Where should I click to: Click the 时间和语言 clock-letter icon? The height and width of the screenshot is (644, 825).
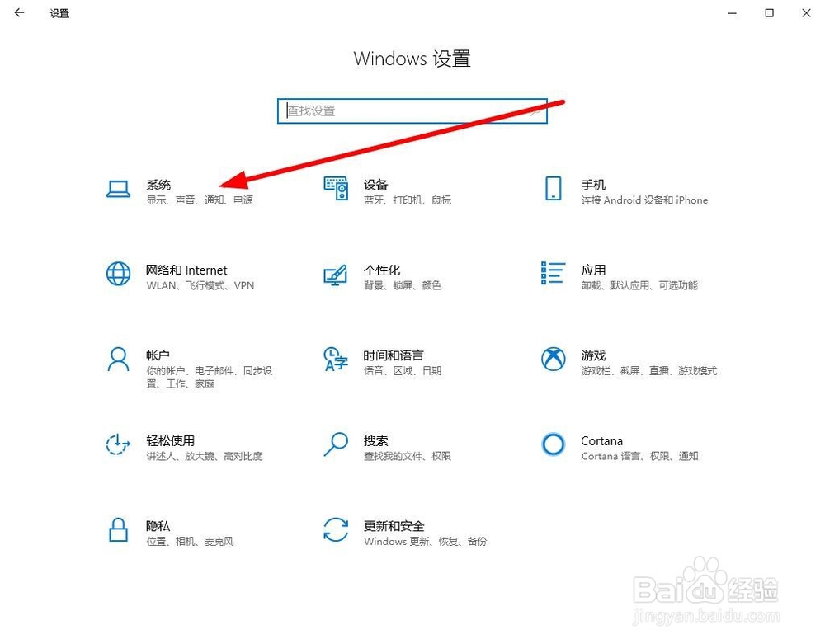pyautogui.click(x=336, y=359)
